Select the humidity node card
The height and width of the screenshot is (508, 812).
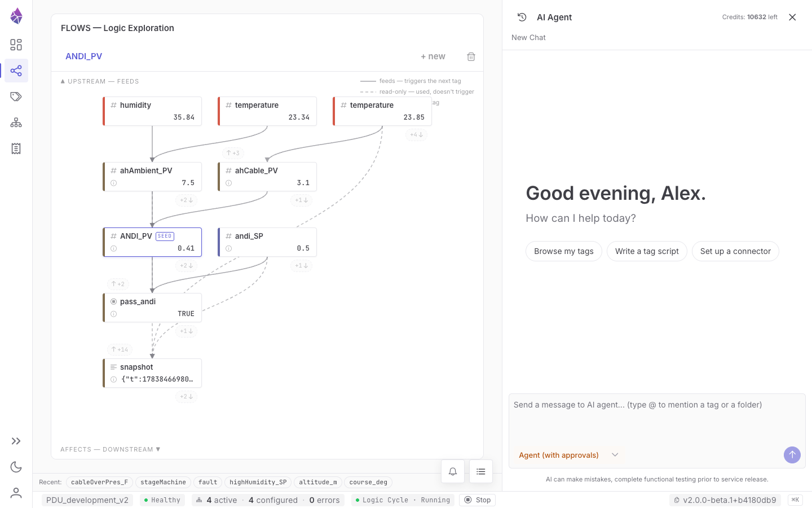tap(152, 111)
